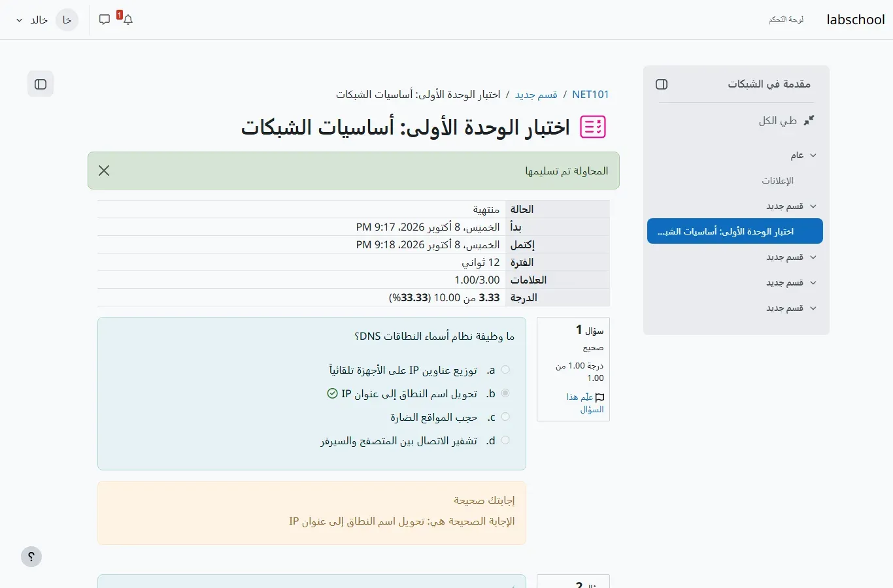Open the NET101 breadcrumb link
This screenshot has height=588, width=893.
click(x=590, y=95)
